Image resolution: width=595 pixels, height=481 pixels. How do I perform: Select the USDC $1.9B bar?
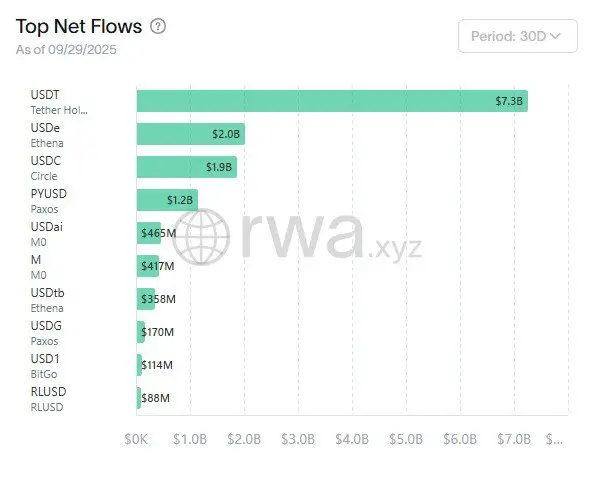(187, 167)
